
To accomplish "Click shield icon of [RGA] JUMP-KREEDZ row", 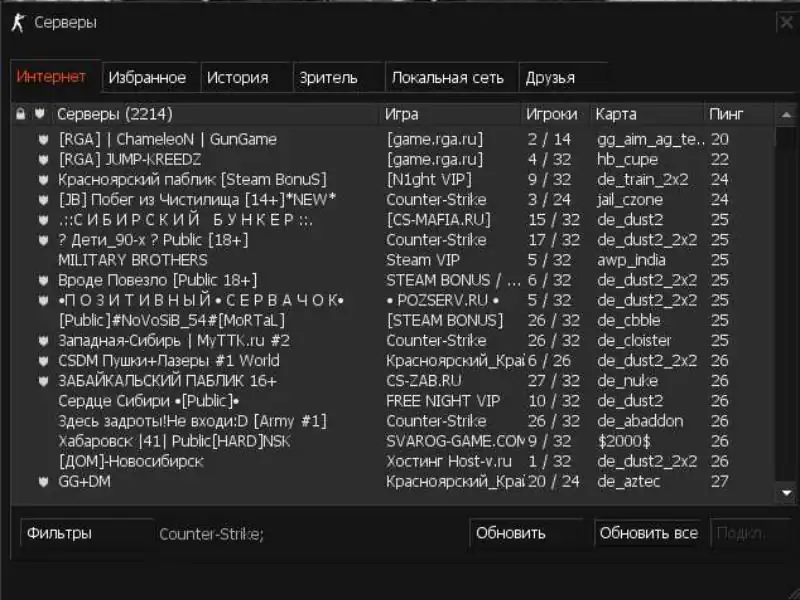I will [x=43, y=160].
